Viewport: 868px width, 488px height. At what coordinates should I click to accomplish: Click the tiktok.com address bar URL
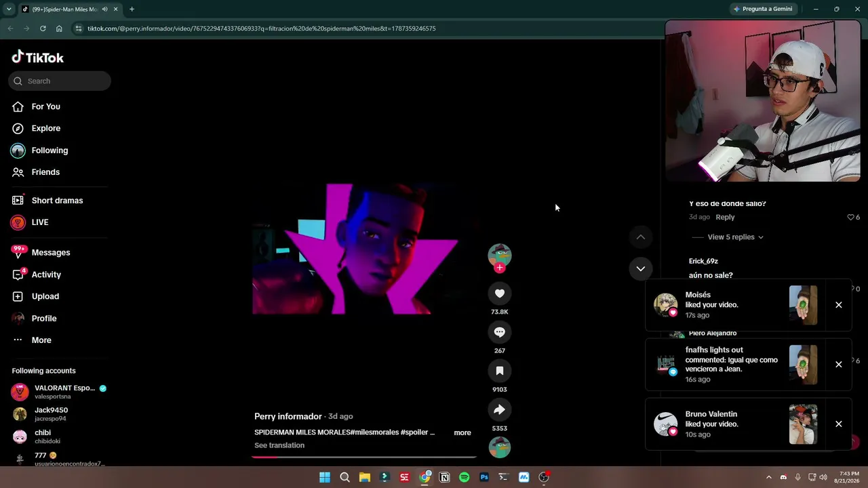point(262,28)
